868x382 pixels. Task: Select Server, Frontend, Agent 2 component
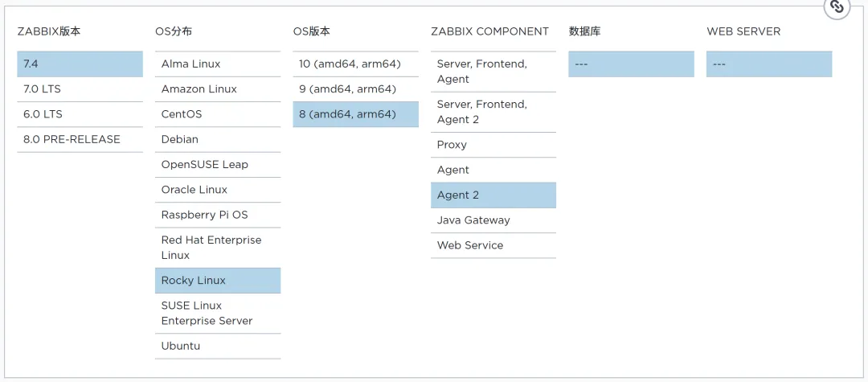coord(493,112)
